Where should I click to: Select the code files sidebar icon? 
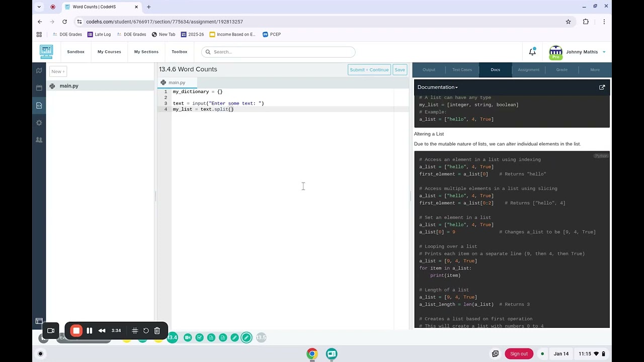pos(39,105)
